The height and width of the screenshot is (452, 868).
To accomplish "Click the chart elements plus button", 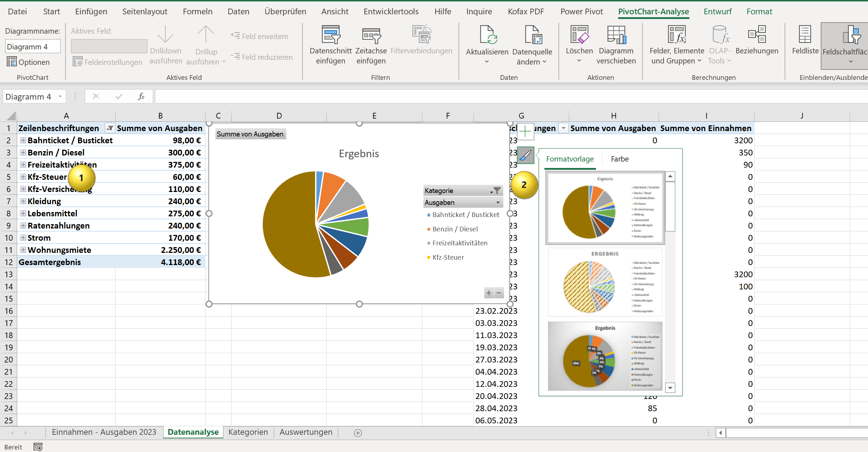I will [525, 132].
